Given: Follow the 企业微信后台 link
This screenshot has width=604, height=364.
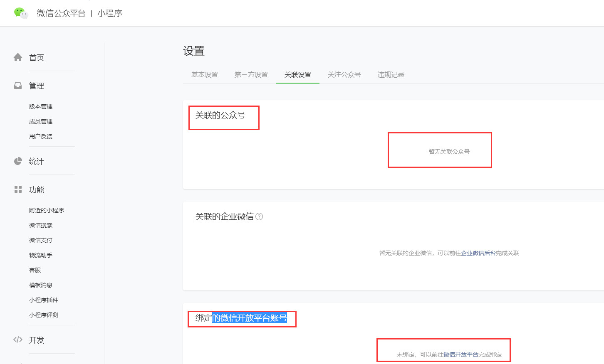Looking at the screenshot, I should [x=478, y=253].
